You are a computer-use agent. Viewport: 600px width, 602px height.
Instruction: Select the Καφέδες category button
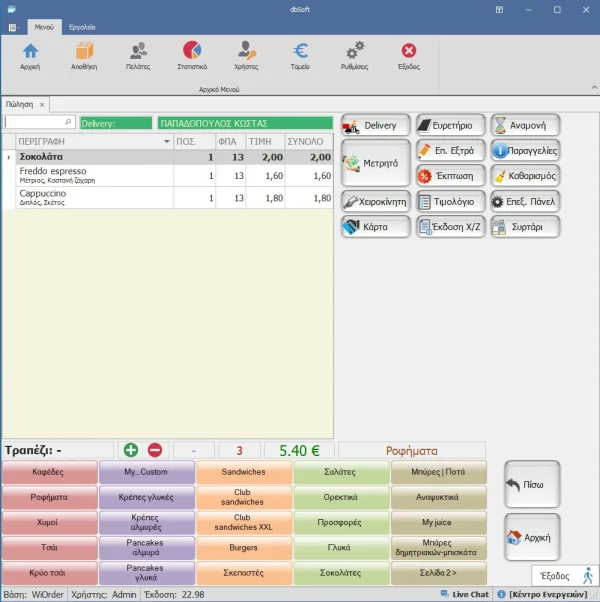coord(49,472)
